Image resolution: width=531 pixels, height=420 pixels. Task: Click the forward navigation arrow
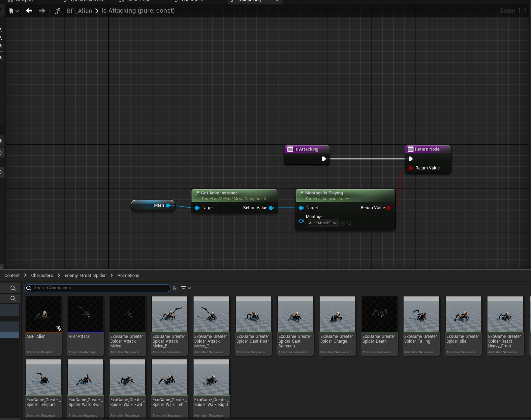pyautogui.click(x=42, y=11)
